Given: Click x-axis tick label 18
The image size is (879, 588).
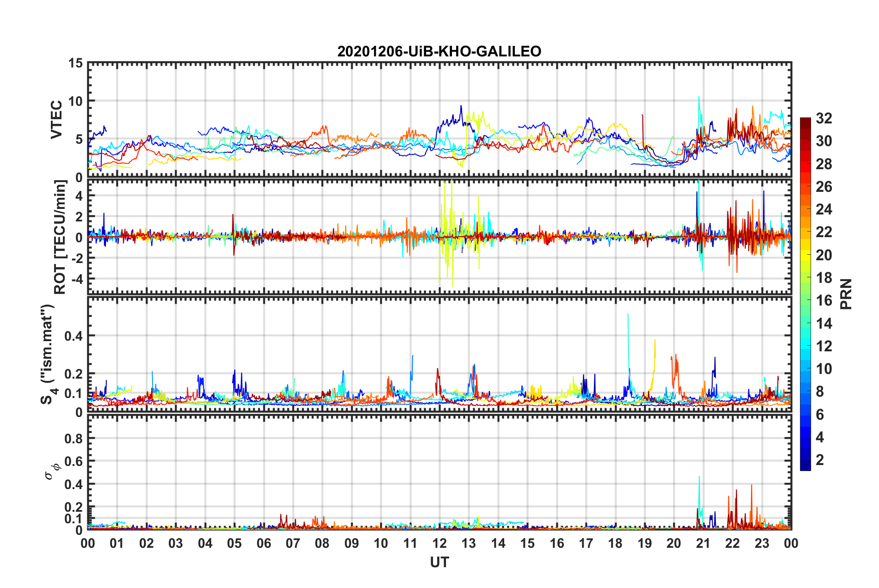Looking at the screenshot, I should click(x=615, y=543).
